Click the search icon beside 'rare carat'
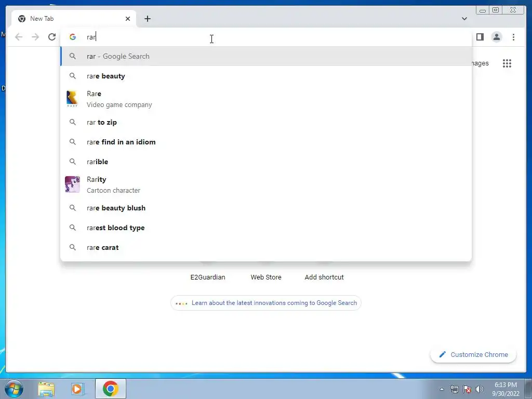Screen dimensions: 532x399 pos(73,247)
